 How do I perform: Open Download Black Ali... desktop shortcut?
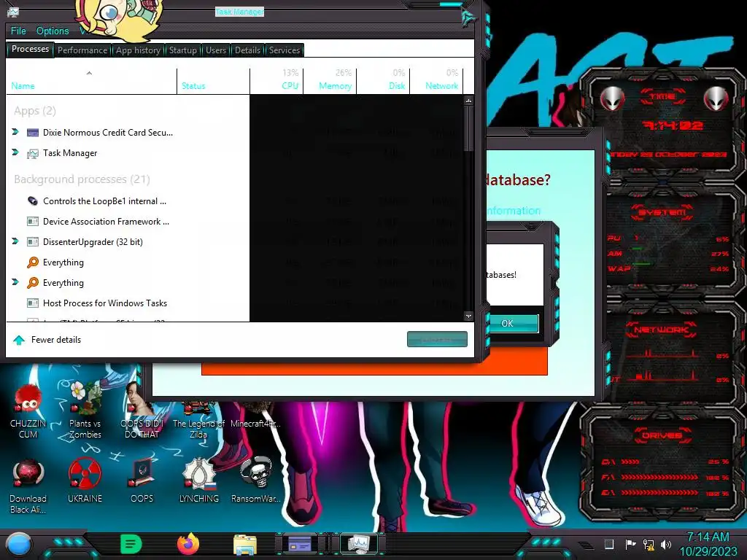(x=28, y=486)
